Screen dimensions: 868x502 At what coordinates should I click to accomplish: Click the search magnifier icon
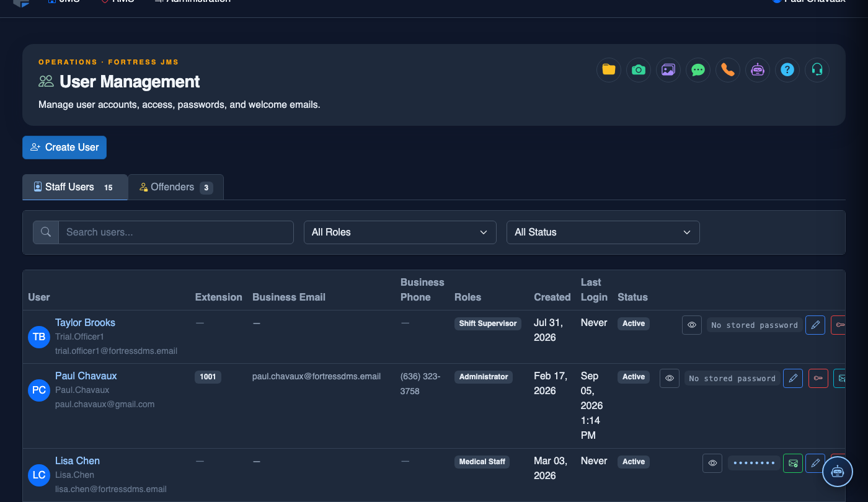click(46, 232)
